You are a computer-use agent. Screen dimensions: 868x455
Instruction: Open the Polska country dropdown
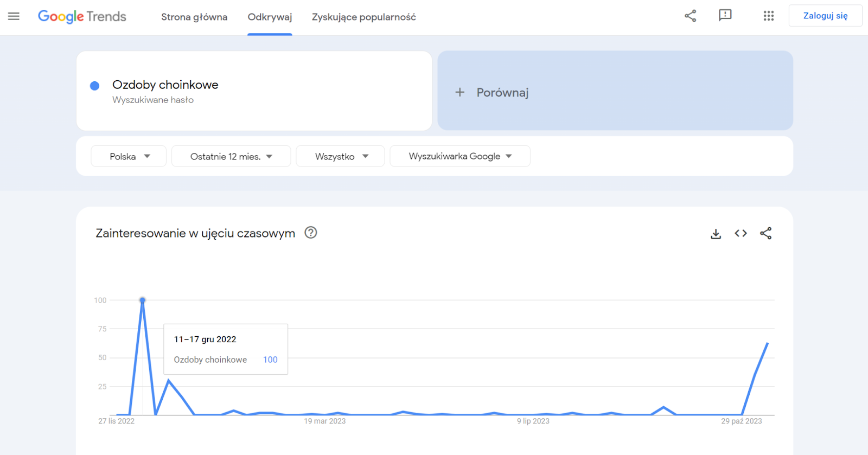tap(129, 156)
